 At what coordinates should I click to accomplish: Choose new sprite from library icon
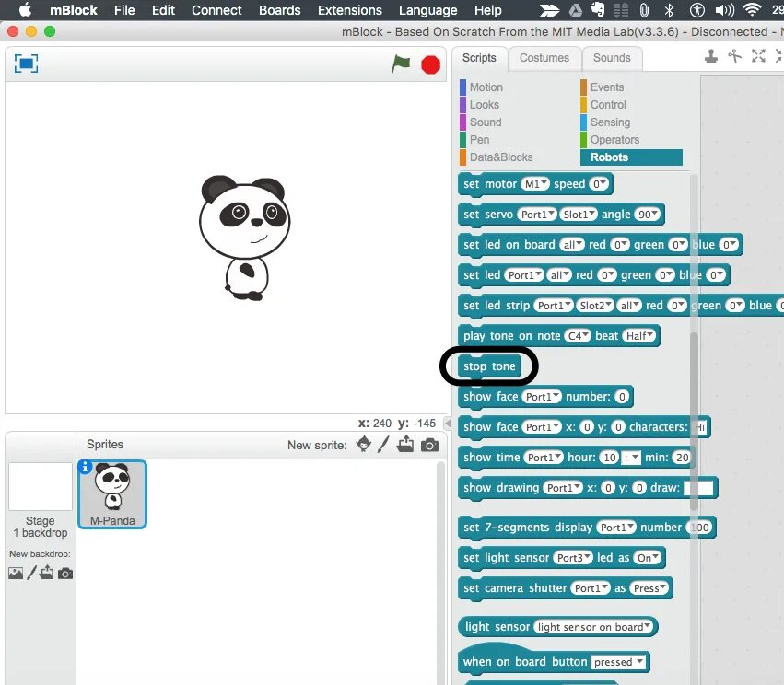(x=364, y=444)
